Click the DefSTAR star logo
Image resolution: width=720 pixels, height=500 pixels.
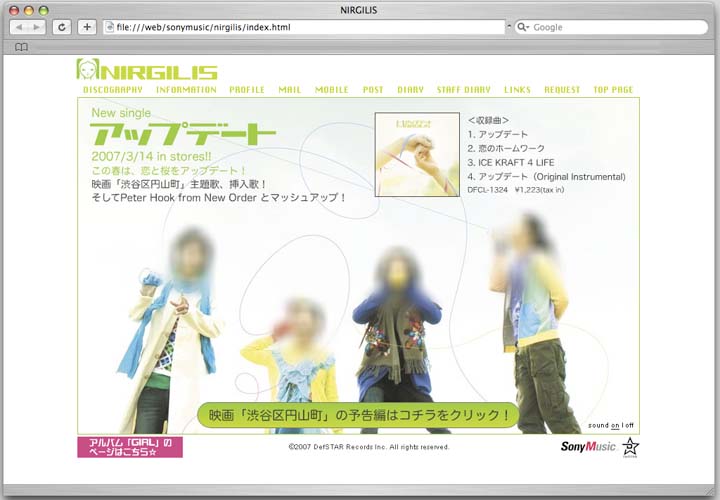tap(630, 447)
